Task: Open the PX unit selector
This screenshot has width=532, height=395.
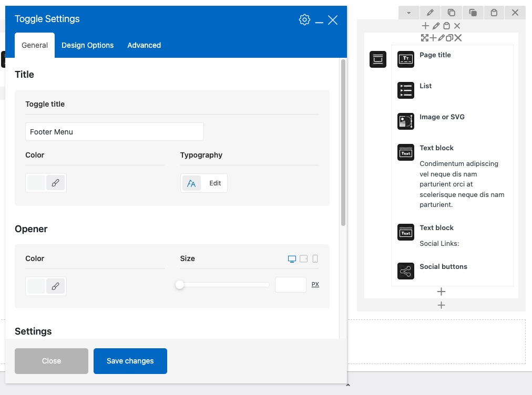Action: (x=315, y=285)
